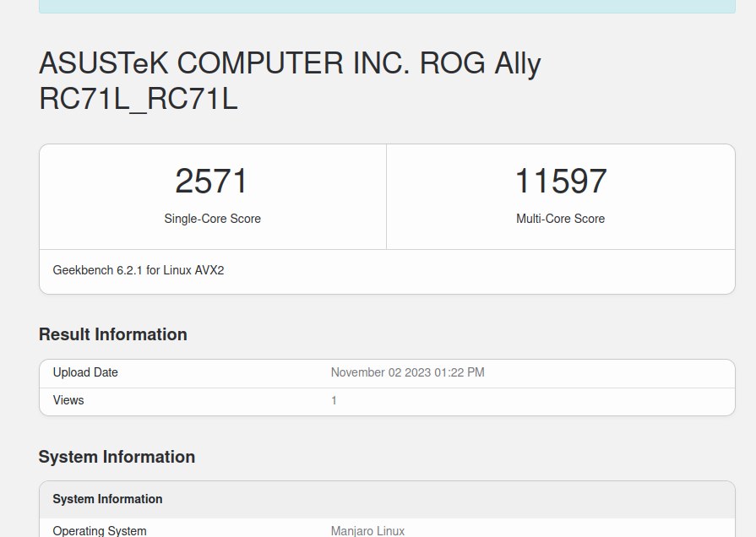This screenshot has width=756, height=537.
Task: Click the Manjaro Linux value
Action: point(367,531)
